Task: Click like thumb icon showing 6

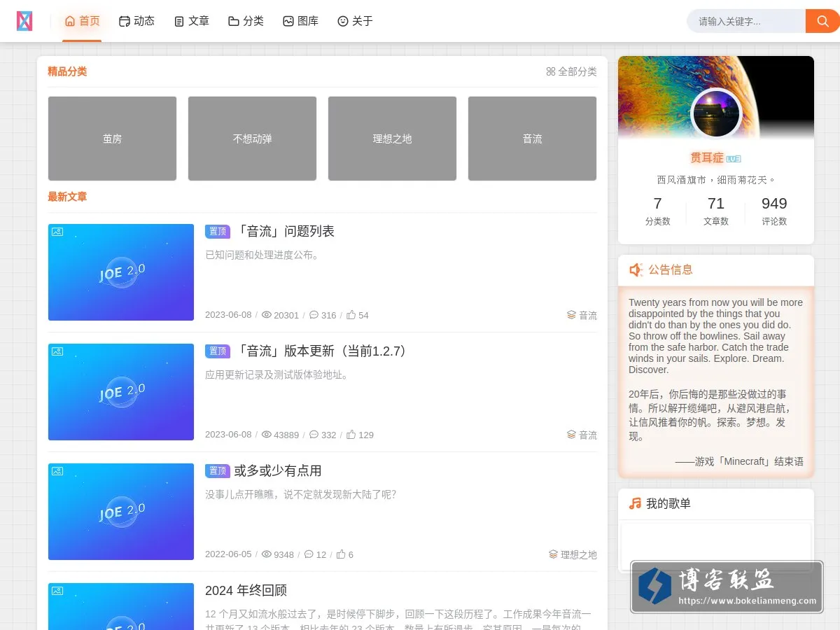Action: coord(341,554)
